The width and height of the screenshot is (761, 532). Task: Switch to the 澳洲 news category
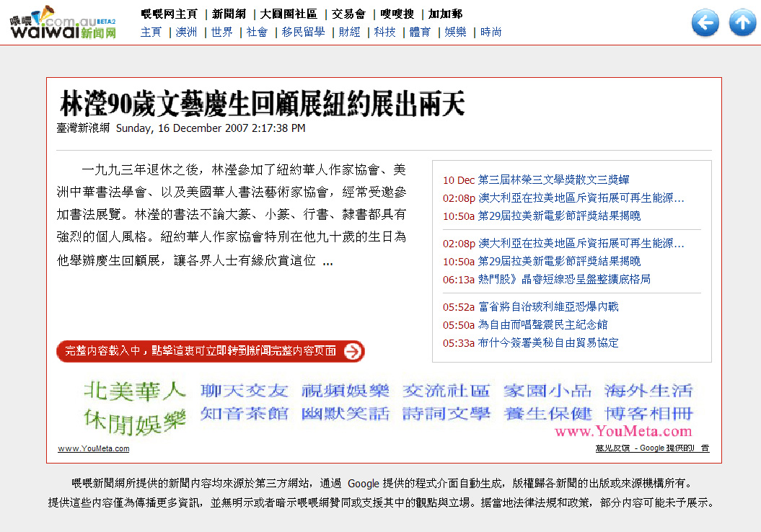[x=186, y=32]
